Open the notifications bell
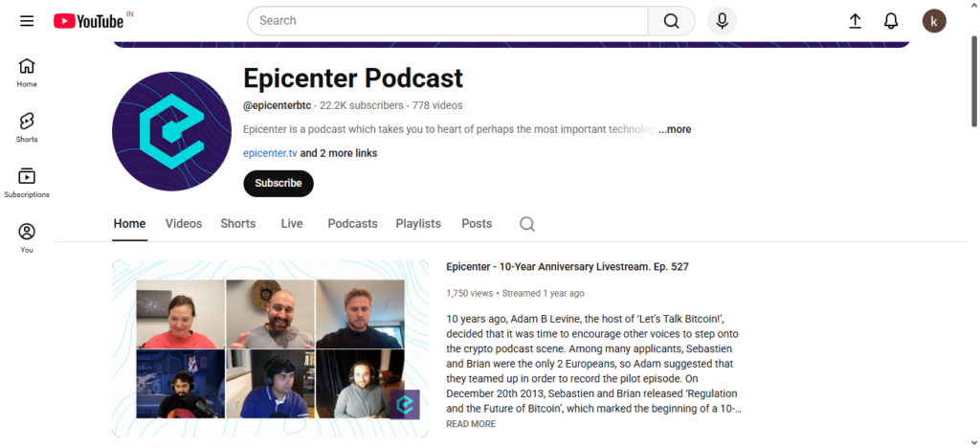Viewport: 980px width, 448px height. tap(891, 21)
